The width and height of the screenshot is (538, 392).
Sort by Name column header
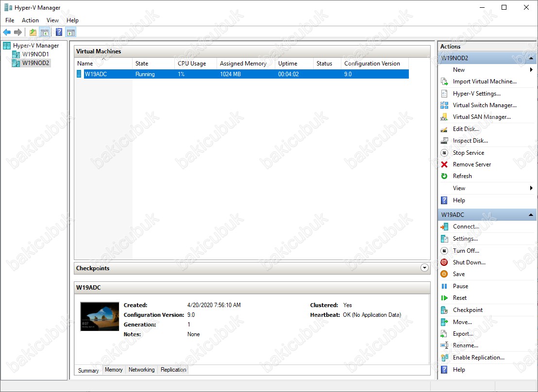point(103,64)
